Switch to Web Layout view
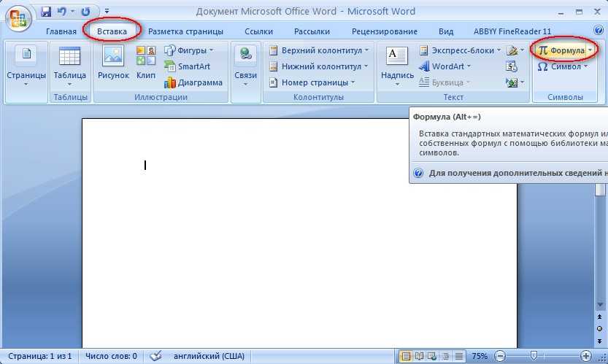Viewport: 608px width, 364px height. tap(432, 356)
